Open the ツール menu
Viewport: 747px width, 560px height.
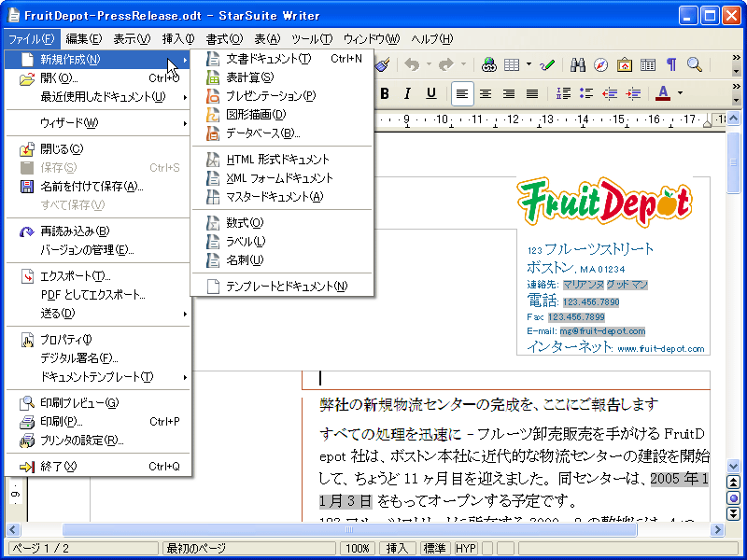pos(312,39)
